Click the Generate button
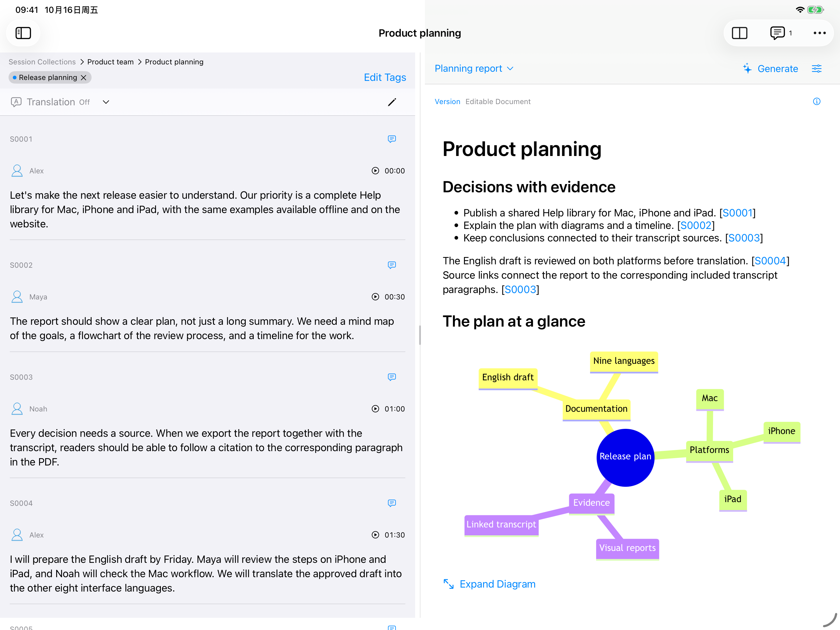This screenshot has height=630, width=840. click(770, 69)
